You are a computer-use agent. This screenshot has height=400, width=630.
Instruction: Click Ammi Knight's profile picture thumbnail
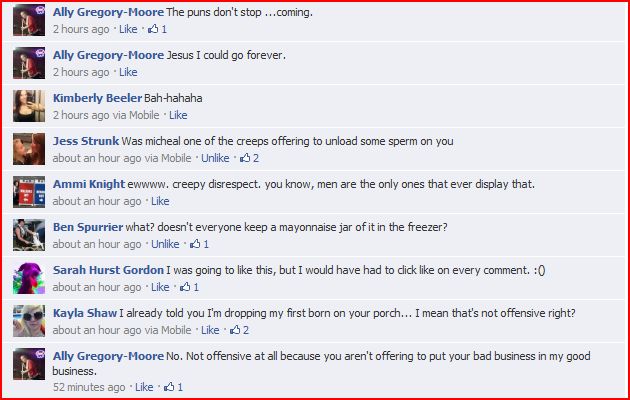[29, 192]
